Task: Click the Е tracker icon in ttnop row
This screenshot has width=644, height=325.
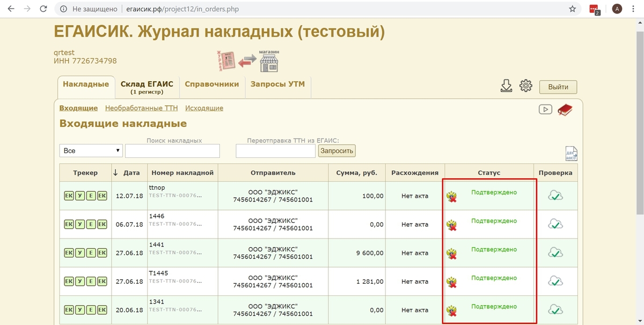Action: (x=91, y=196)
